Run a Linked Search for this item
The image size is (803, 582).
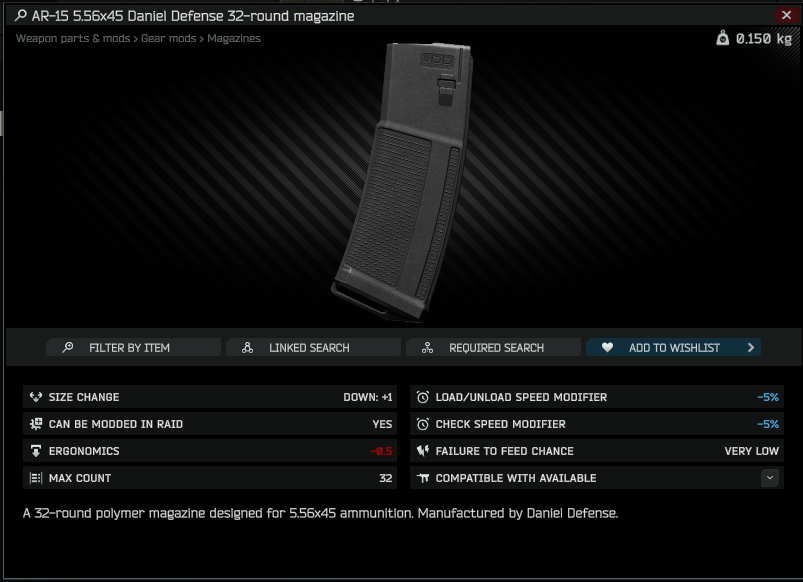pyautogui.click(x=313, y=347)
